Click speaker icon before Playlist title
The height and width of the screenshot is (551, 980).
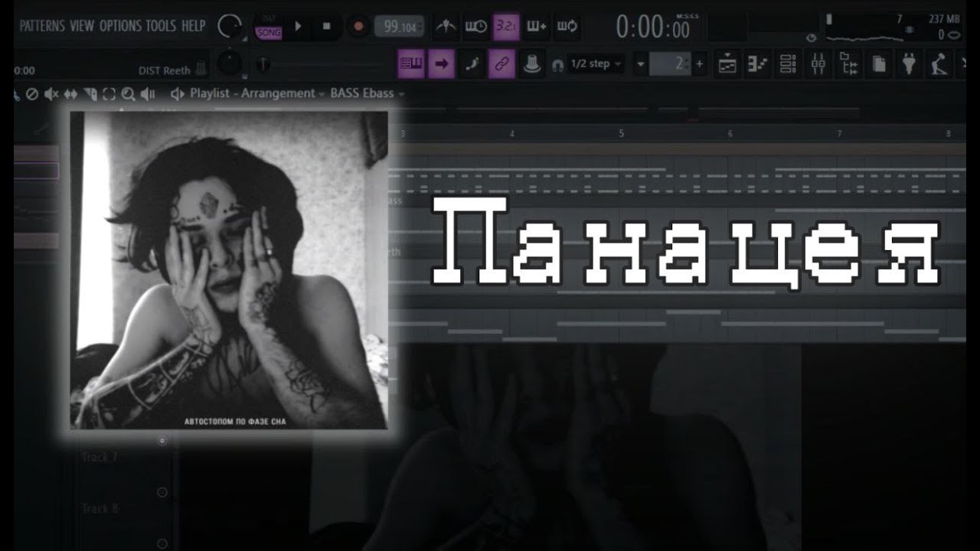(x=178, y=93)
